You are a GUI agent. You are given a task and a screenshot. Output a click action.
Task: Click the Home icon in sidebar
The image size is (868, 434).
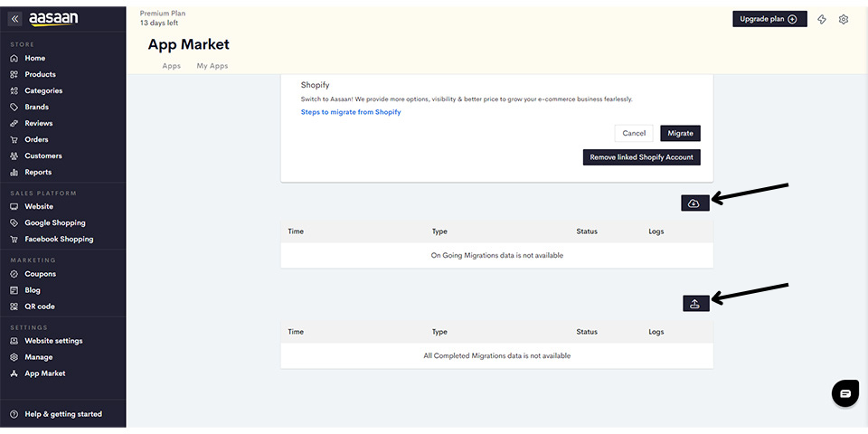(x=14, y=58)
